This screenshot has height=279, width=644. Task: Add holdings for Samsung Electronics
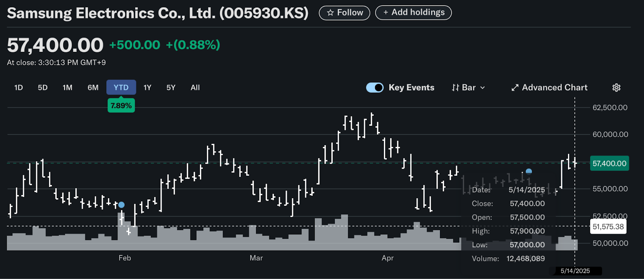[x=413, y=12]
